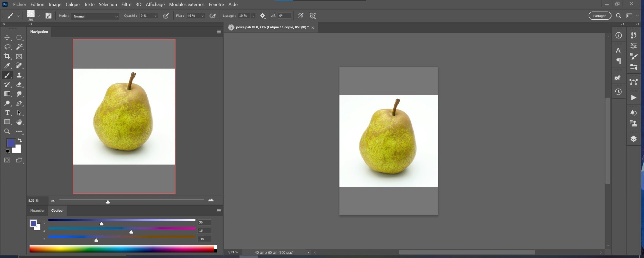The width and height of the screenshot is (644, 258).
Task: Select the Magic Wand tool
Action: [x=19, y=47]
